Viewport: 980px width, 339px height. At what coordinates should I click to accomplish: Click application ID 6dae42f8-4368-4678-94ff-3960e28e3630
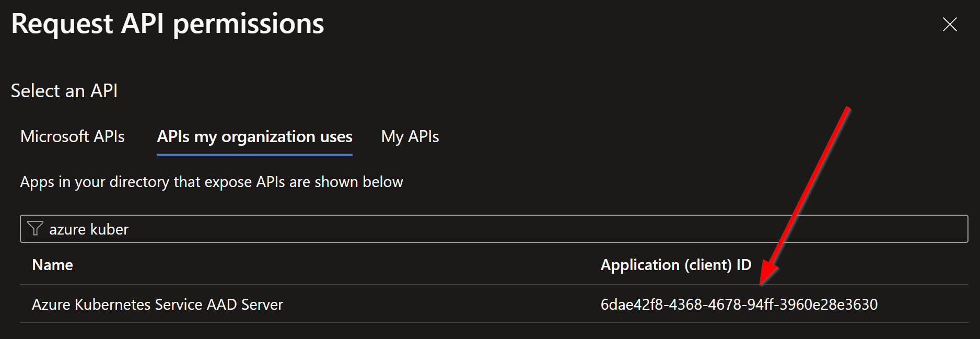[x=739, y=305]
